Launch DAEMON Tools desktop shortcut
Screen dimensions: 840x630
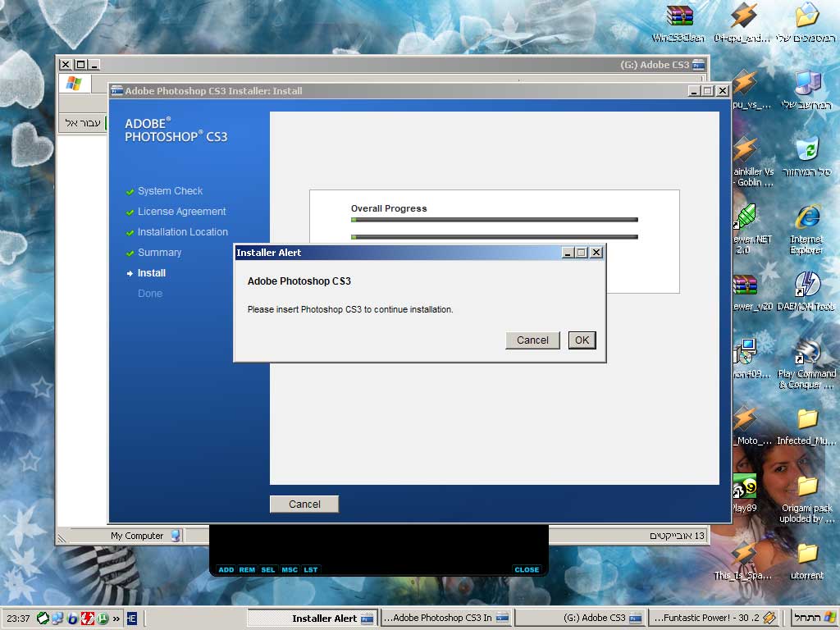click(x=807, y=285)
